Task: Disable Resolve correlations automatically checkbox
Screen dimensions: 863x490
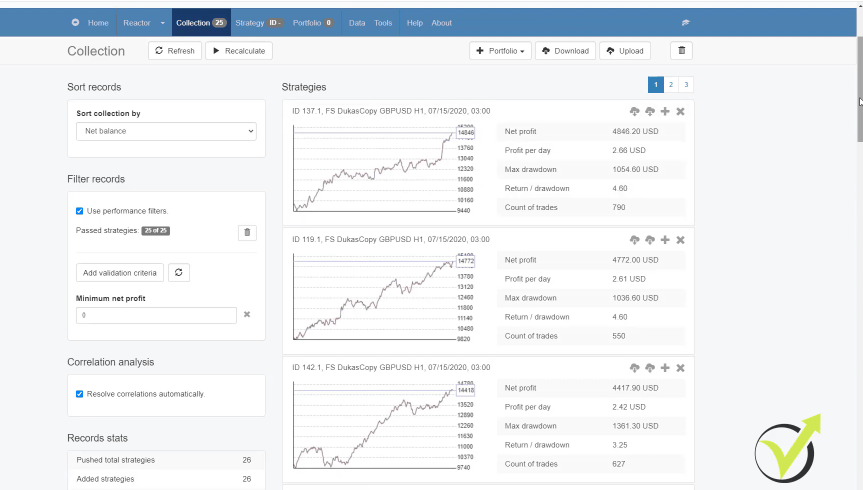Action: [x=80, y=394]
